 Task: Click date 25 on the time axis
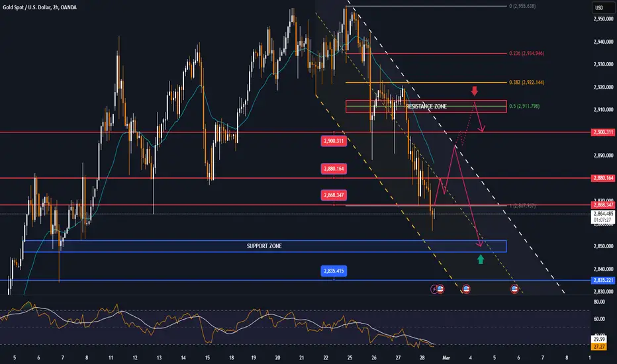[350, 357]
